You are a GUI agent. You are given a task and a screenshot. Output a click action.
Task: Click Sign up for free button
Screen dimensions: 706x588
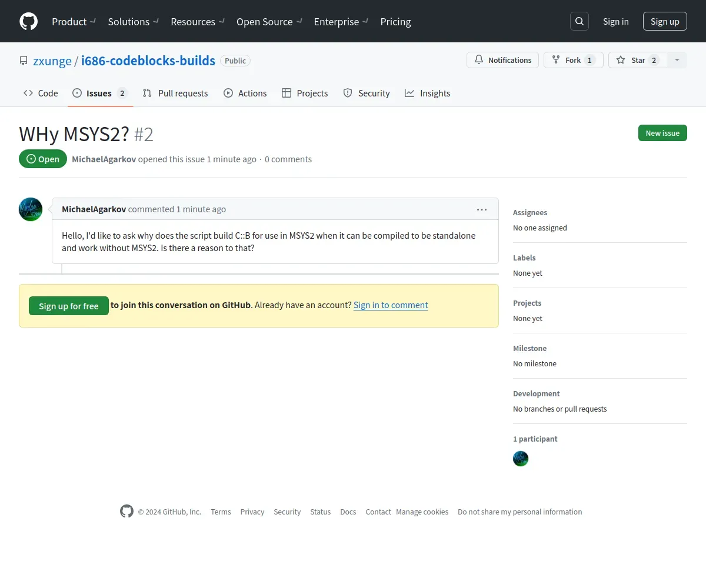coord(69,306)
